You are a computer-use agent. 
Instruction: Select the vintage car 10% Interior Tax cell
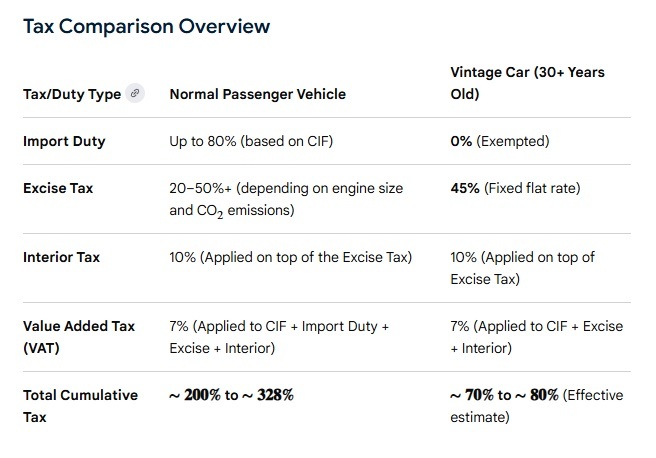523,268
